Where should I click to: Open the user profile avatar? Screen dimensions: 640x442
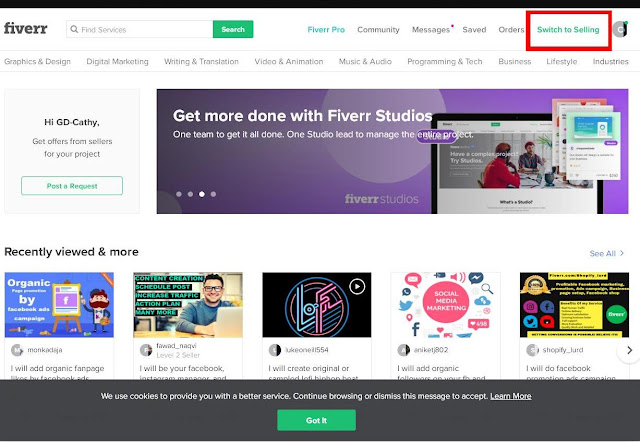coord(620,29)
